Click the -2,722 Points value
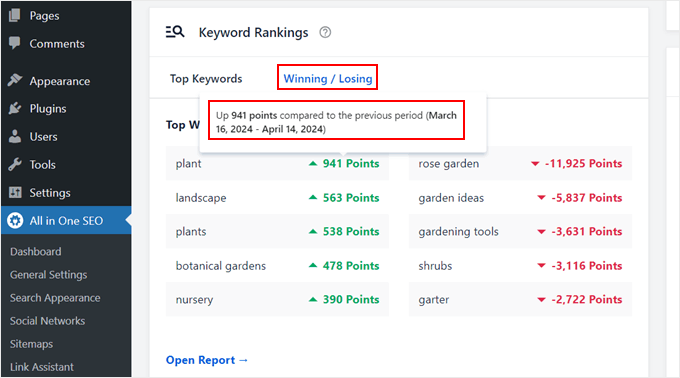Viewport: 680px width, 378px height. click(x=587, y=300)
